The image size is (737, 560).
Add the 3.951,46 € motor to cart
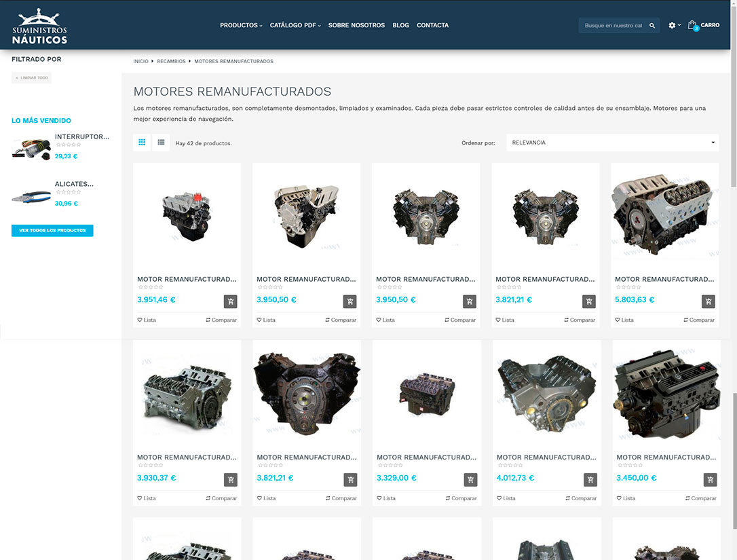[231, 301]
